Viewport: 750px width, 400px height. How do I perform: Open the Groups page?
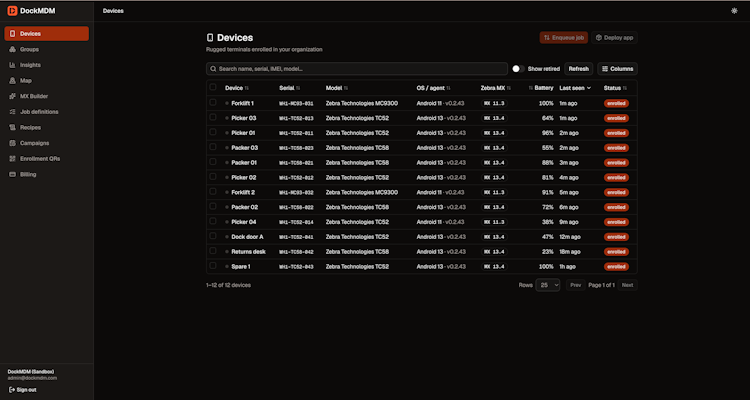pos(46,49)
